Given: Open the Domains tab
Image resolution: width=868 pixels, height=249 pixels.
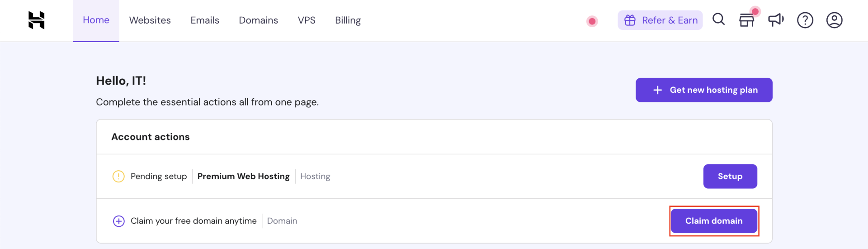Looking at the screenshot, I should [258, 20].
